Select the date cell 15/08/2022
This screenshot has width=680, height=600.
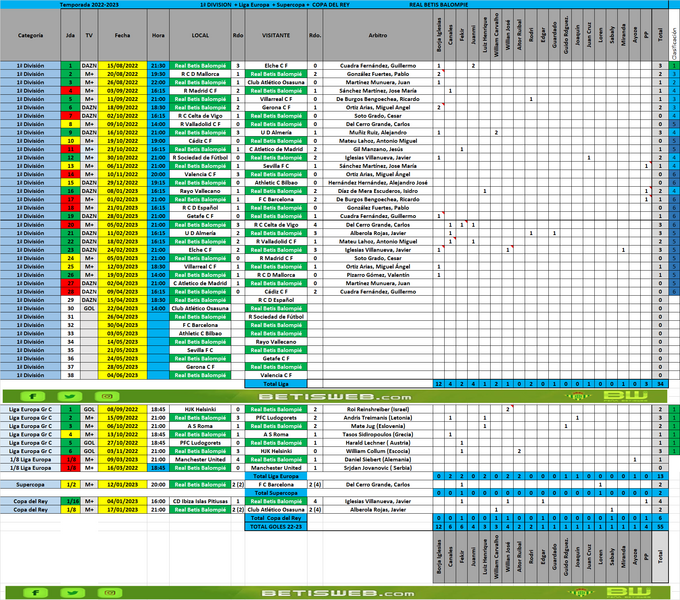(x=122, y=66)
